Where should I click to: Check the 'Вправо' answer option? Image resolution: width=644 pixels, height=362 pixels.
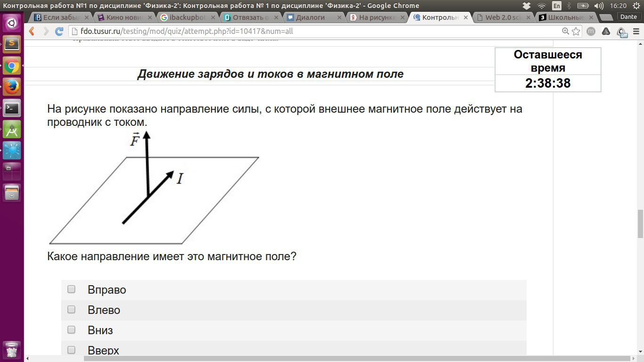click(x=71, y=289)
